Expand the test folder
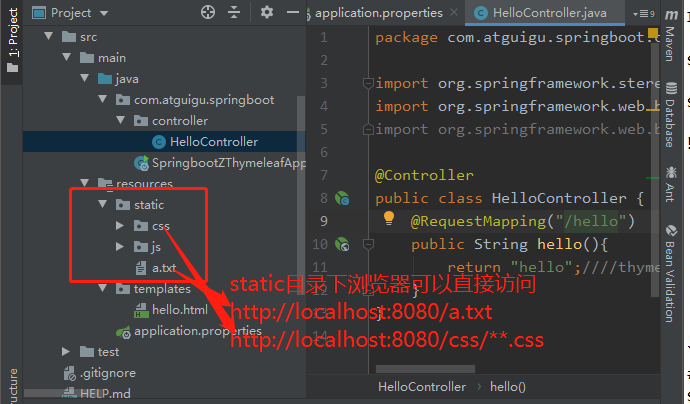Screen dimensions: 690x404 click(x=66, y=351)
